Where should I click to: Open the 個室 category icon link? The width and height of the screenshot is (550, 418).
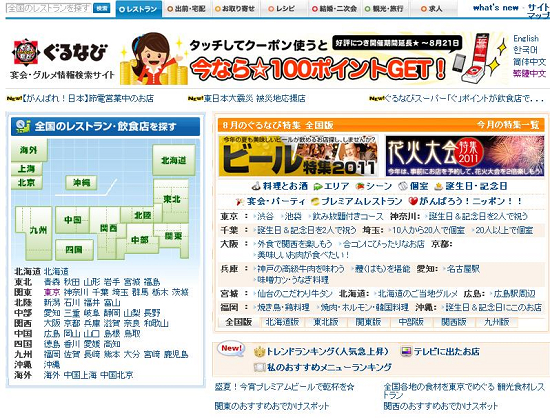403,186
